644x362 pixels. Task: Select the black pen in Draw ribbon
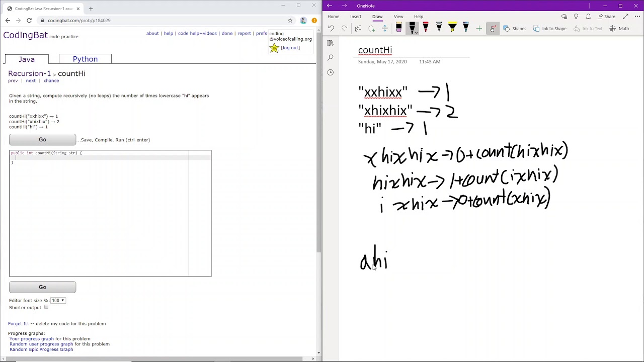[x=412, y=27]
